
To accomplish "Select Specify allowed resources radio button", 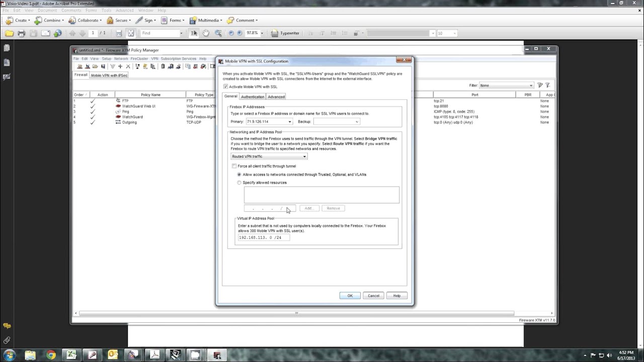I will 239,183.
